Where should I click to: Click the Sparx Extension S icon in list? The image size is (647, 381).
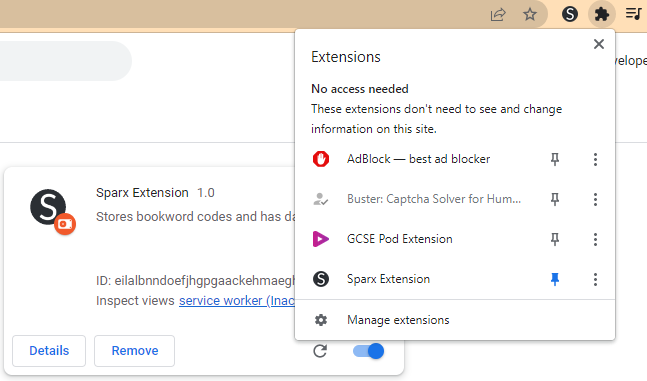click(x=321, y=279)
